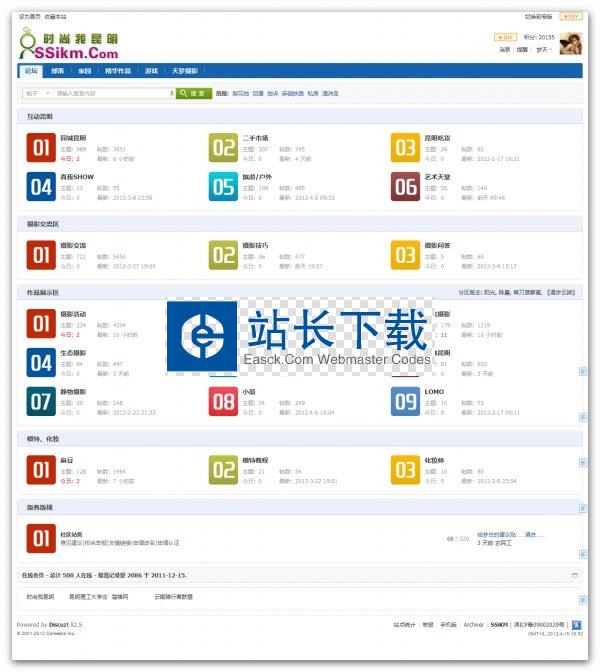Click the yellow 03 icon for 昆明吃喝

pos(404,147)
